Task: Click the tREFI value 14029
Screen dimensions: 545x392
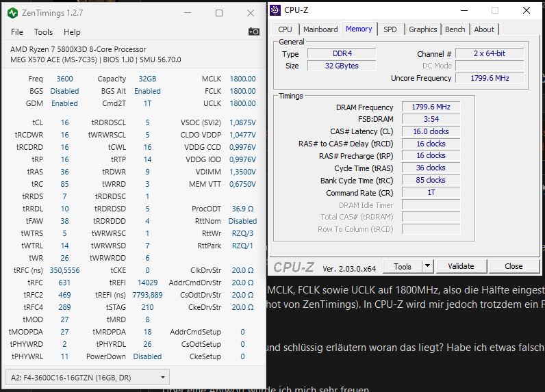Action: 147,283
